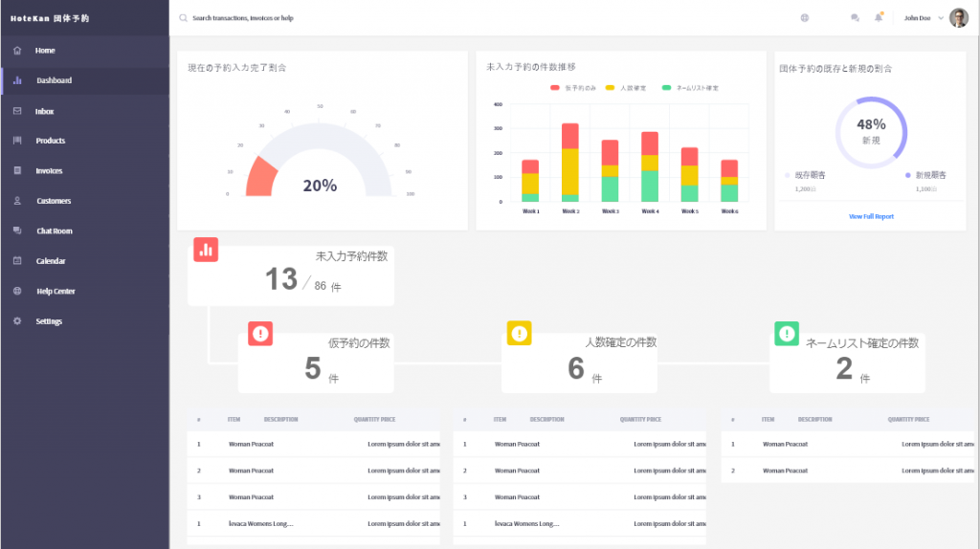Select row 1 Woman Peacoat in right table
Screen dimensions: 980x549
(x=848, y=444)
